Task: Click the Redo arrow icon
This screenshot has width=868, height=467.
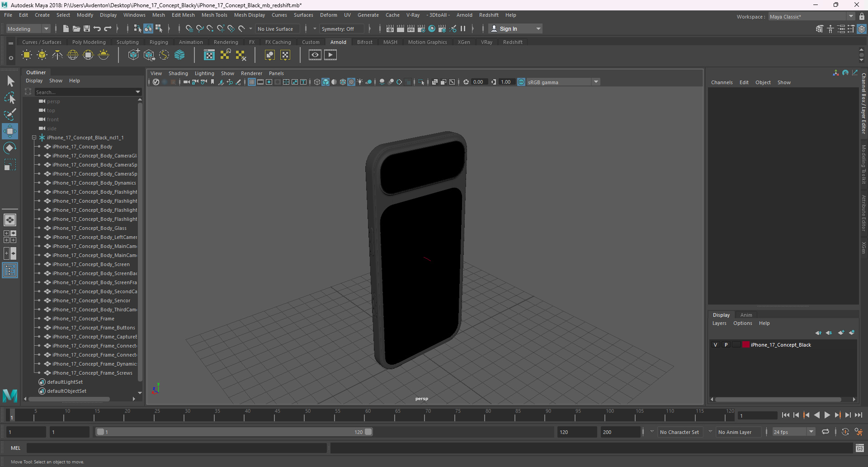Action: click(x=108, y=29)
